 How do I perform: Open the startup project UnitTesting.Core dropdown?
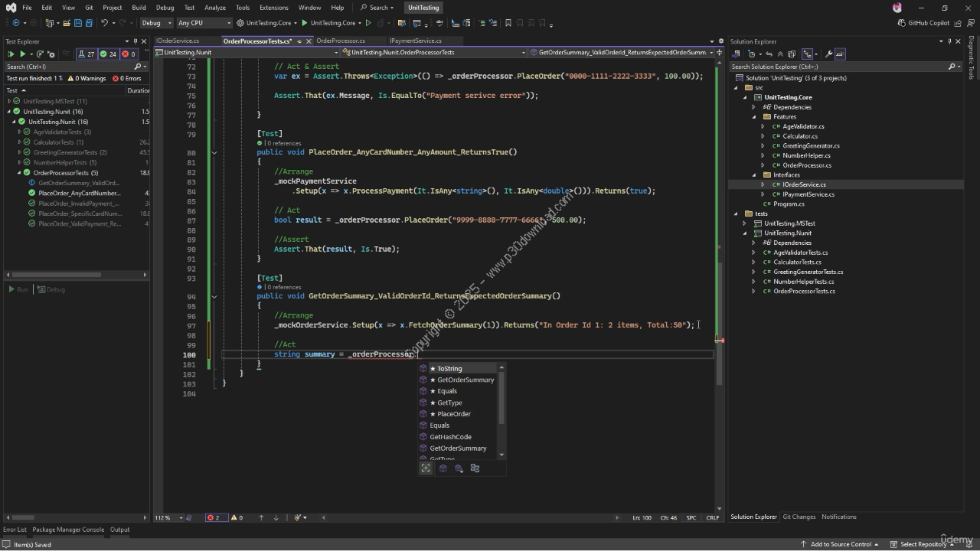point(266,23)
